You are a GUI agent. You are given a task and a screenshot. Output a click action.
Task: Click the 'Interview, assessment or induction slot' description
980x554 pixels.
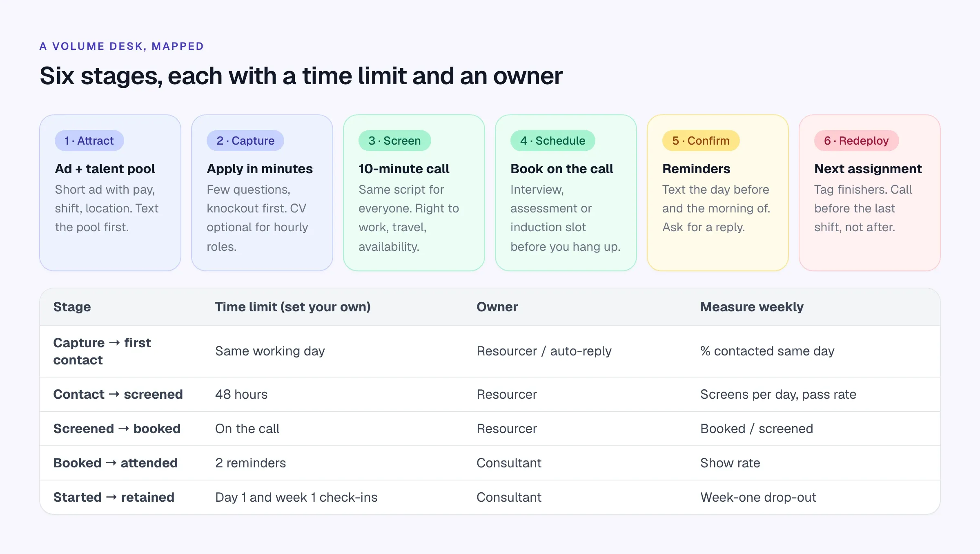[x=566, y=218]
